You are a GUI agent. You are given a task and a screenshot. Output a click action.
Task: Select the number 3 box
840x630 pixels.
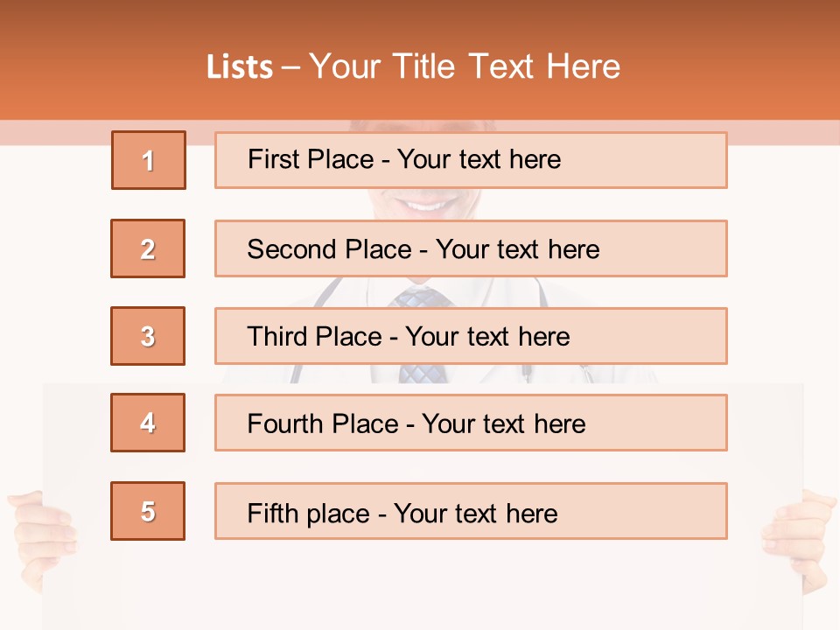point(148,336)
